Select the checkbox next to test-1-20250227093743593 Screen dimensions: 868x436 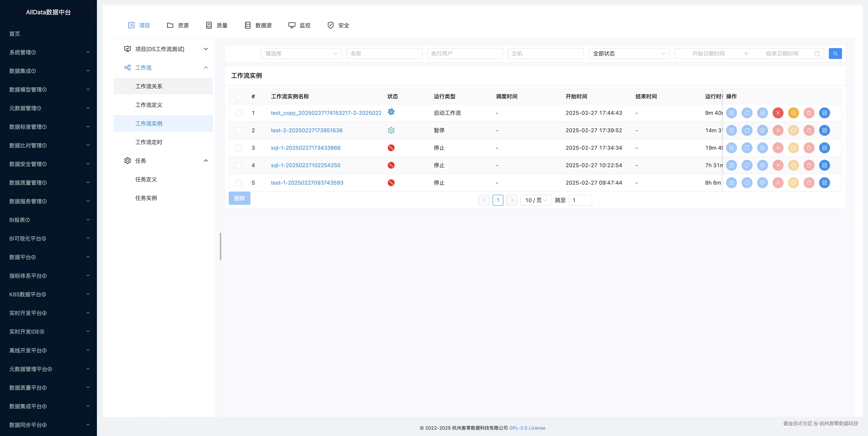click(239, 183)
